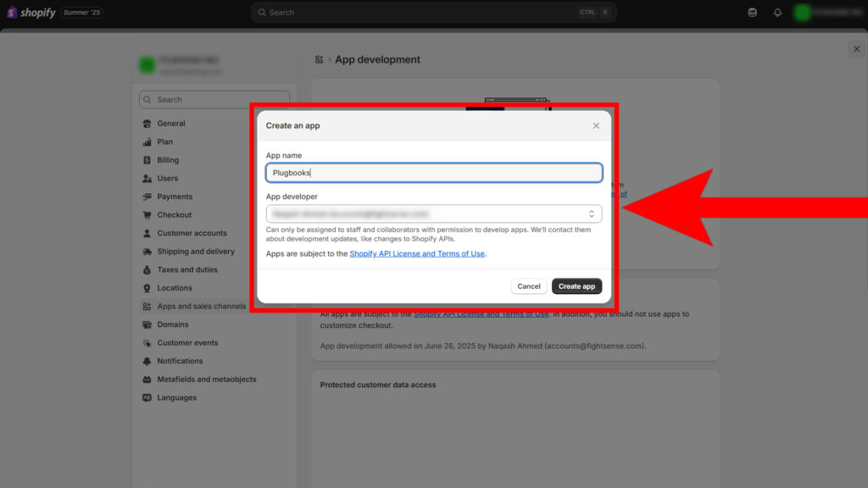Screen dimensions: 868x488
Task: Click into the App name field
Action: tap(434, 173)
